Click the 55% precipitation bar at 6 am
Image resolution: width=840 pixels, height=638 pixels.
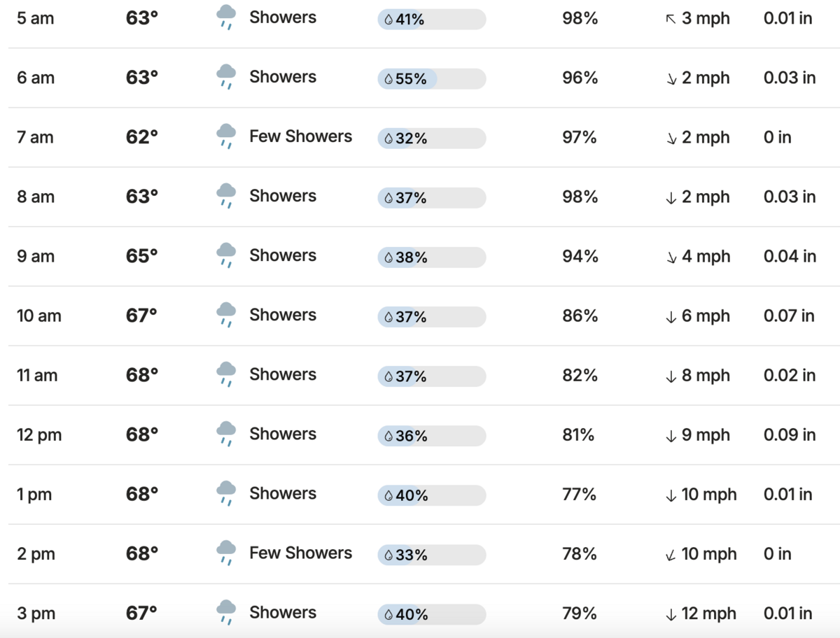pyautogui.click(x=432, y=79)
